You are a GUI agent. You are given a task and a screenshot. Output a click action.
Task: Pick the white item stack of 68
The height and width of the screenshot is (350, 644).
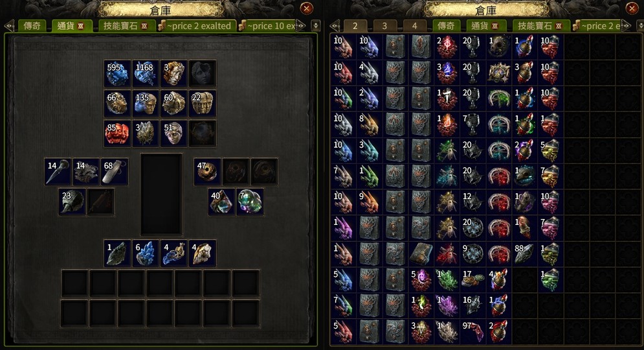[115, 171]
